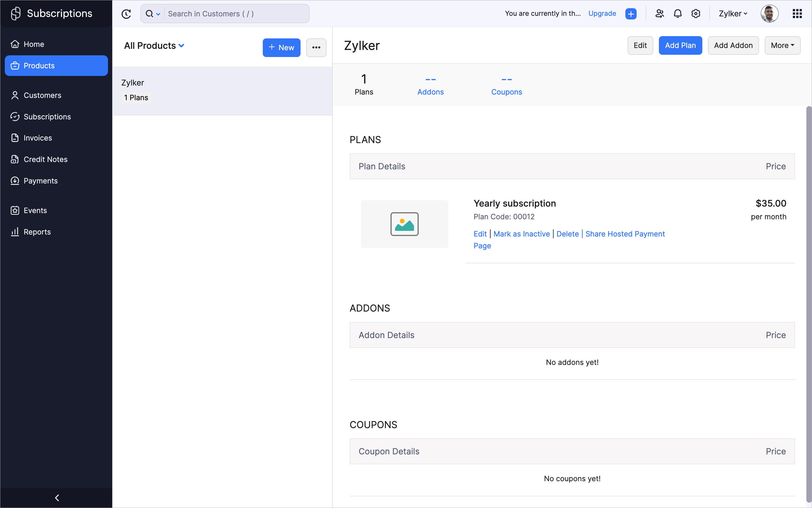Select the Zylker product in the list
The width and height of the screenshot is (812, 508).
coord(222,91)
